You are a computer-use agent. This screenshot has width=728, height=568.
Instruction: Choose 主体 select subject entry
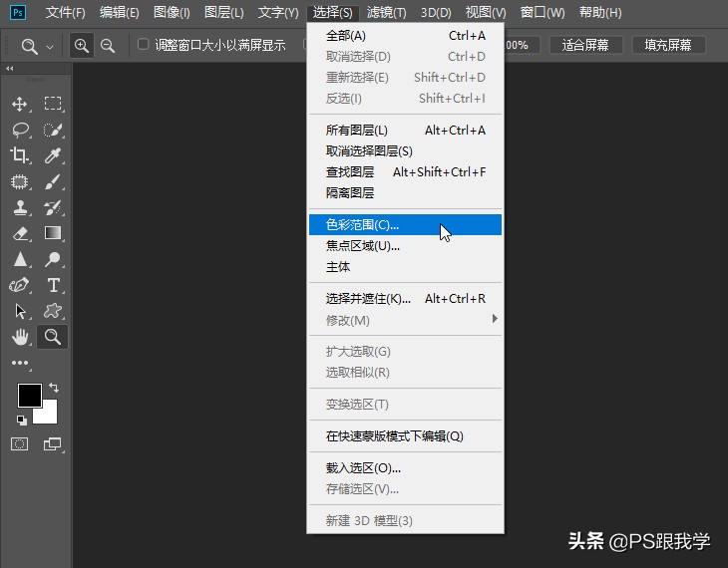pos(405,267)
